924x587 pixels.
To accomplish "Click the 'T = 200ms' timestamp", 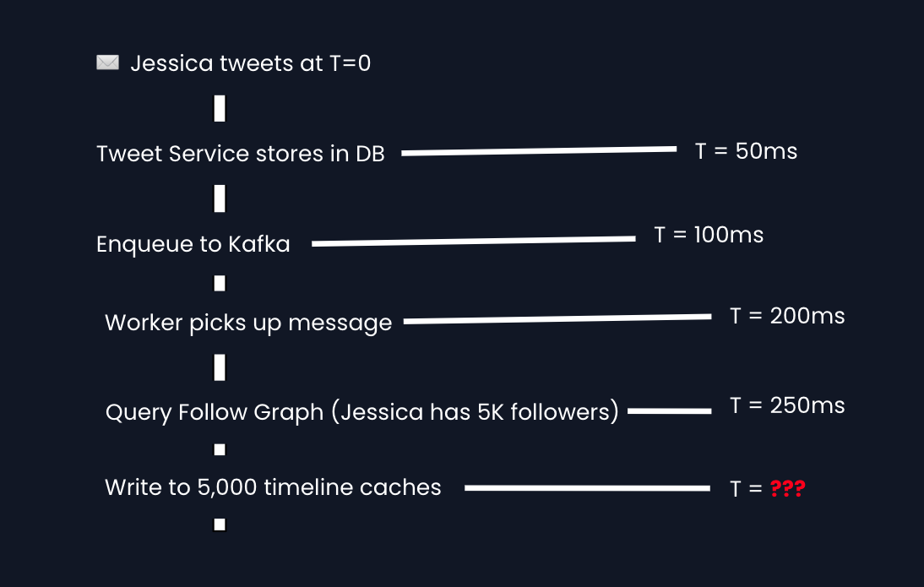I will 787,316.
